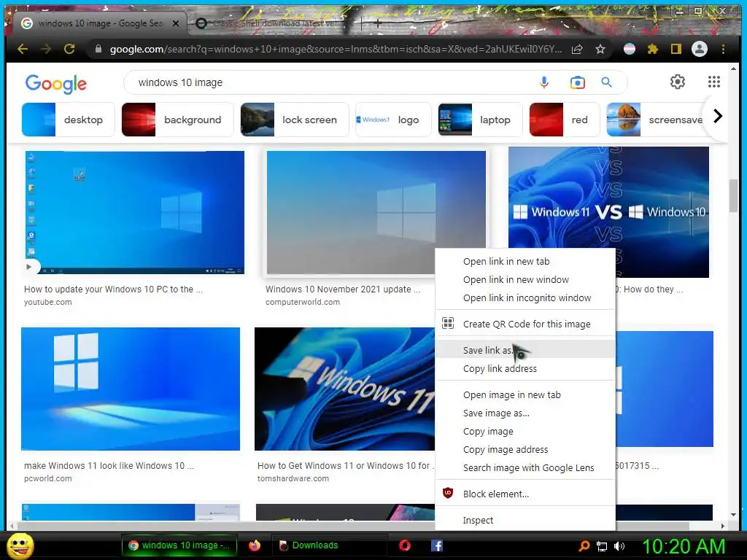
Task: Search by image with the camera icon
Action: pyautogui.click(x=578, y=82)
